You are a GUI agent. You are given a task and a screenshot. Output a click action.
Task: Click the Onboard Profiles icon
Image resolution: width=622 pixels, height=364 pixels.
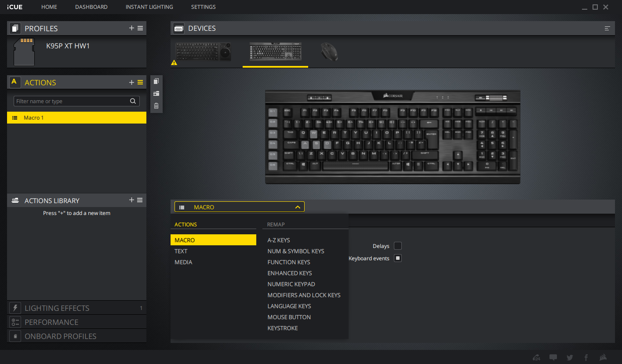(x=15, y=336)
